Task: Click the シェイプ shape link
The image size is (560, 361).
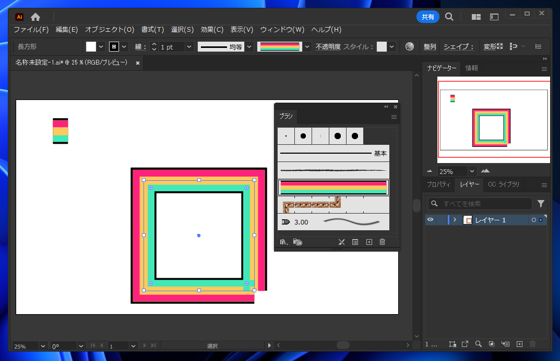Action: coord(458,47)
